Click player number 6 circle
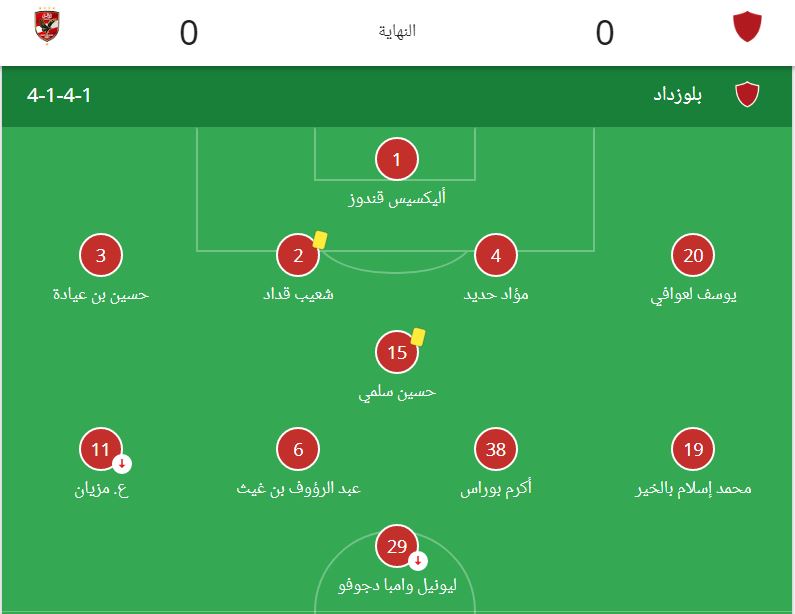The width and height of the screenshot is (795, 614). pyautogui.click(x=298, y=450)
